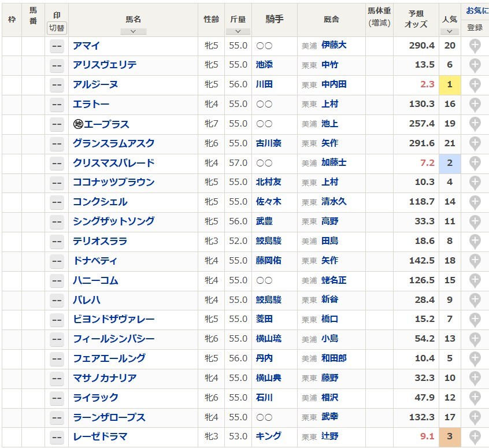This screenshot has width=489, height=448.
Task: Toggle the mark selector for マサノカナリア
Action: 57,379
